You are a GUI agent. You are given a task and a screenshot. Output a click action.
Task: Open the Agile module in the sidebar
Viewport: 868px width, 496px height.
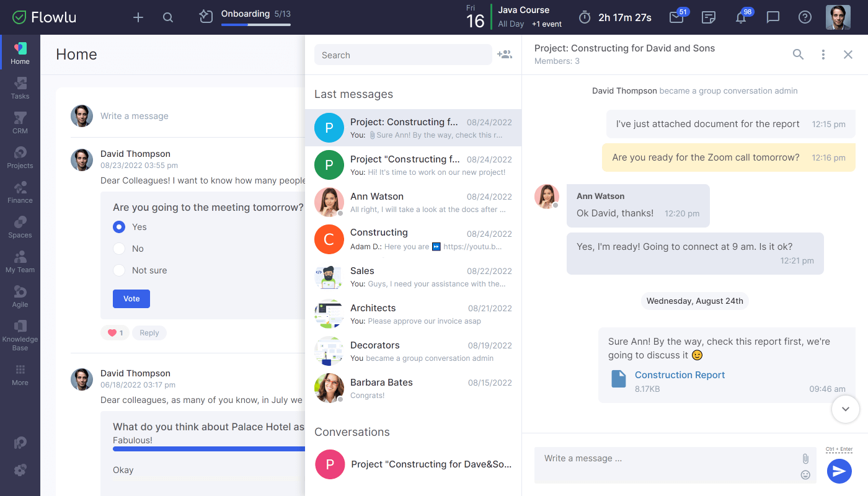(20, 295)
